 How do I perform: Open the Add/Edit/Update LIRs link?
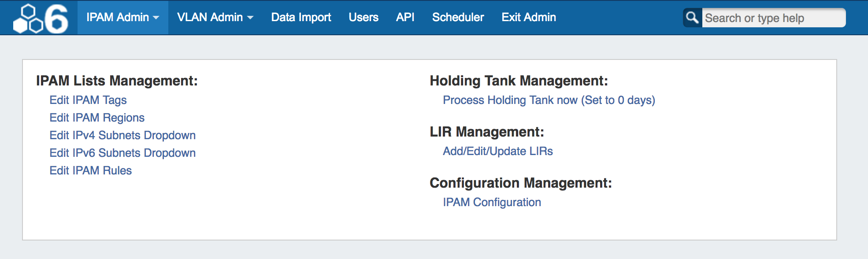[x=498, y=151]
